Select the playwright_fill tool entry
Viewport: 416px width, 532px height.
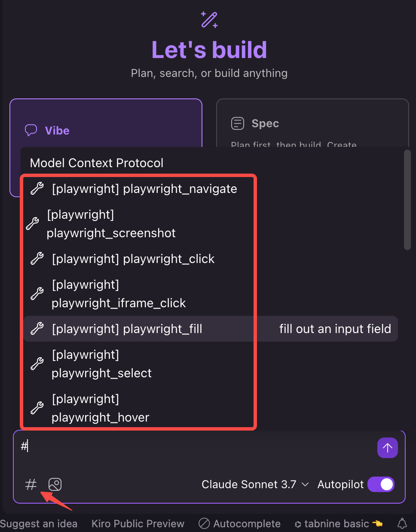click(x=127, y=329)
